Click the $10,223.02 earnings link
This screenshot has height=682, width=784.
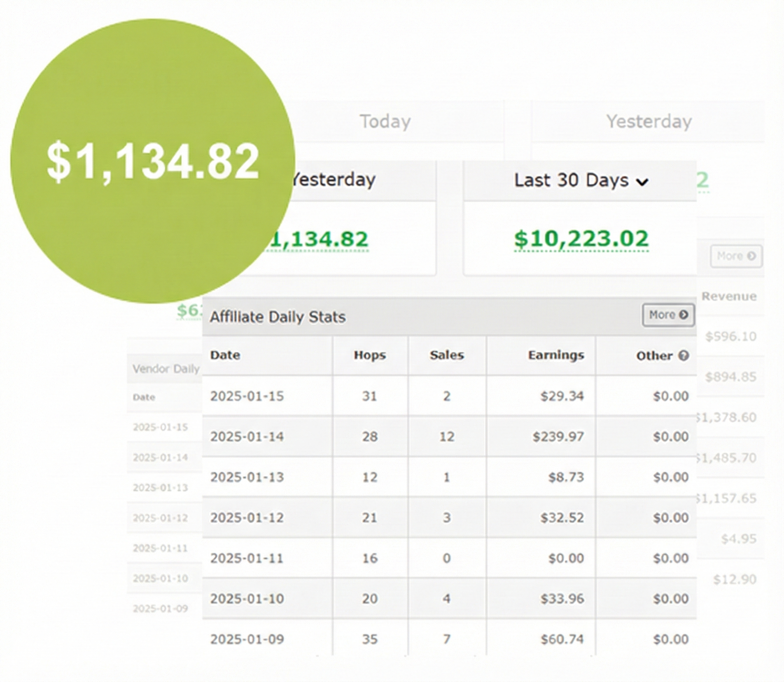[581, 239]
